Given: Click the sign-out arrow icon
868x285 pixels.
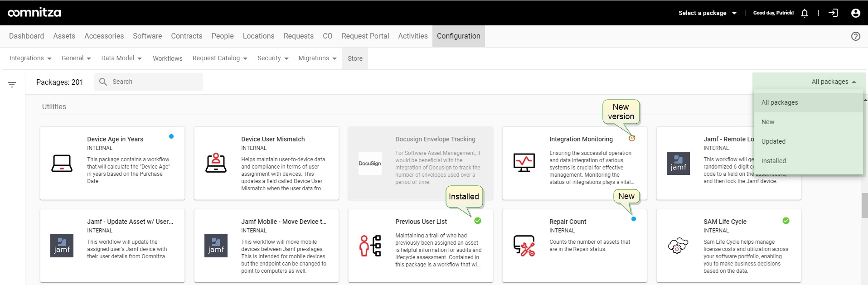Looking at the screenshot, I should click(833, 13).
